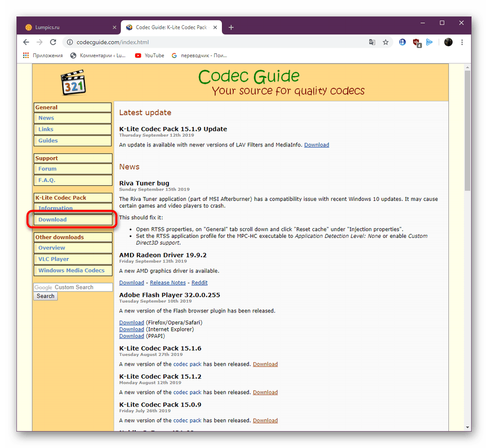Screen dimensions: 488x448
Task: Open Links in the sidebar
Action: coord(72,129)
